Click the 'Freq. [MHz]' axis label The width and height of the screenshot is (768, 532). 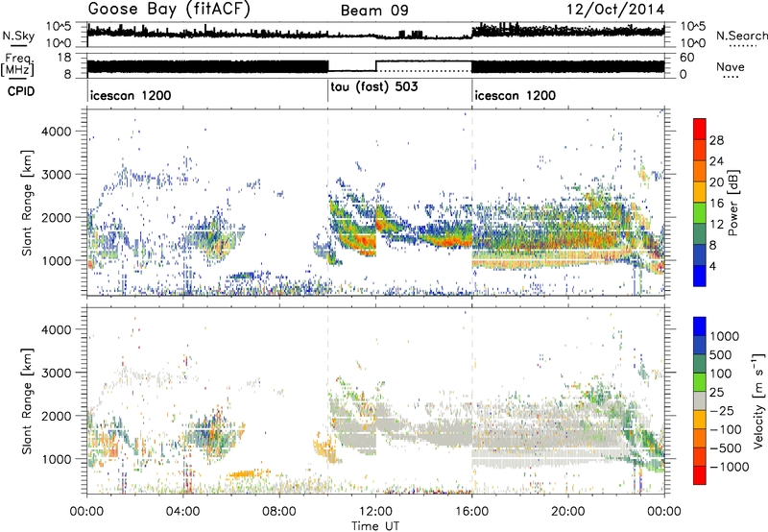coord(17,65)
